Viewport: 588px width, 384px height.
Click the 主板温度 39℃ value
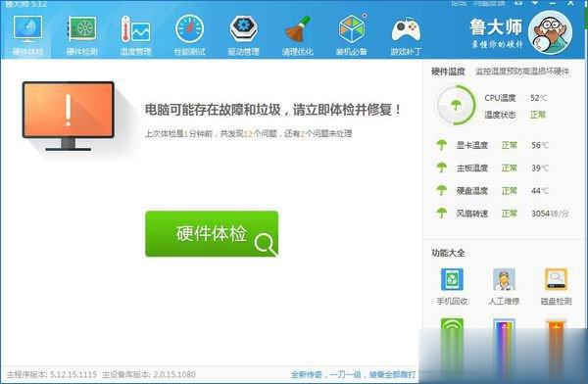click(540, 168)
